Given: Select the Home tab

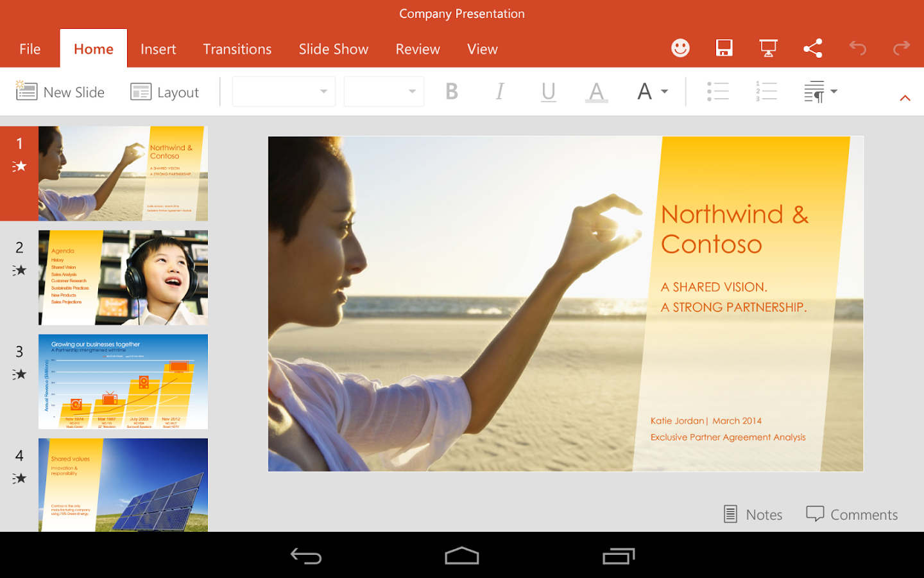Looking at the screenshot, I should coord(94,49).
